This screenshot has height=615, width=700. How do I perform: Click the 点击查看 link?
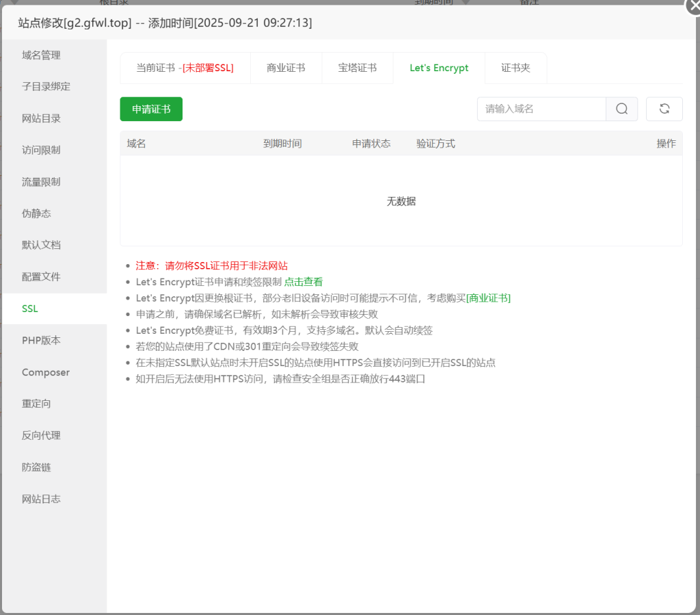(304, 281)
